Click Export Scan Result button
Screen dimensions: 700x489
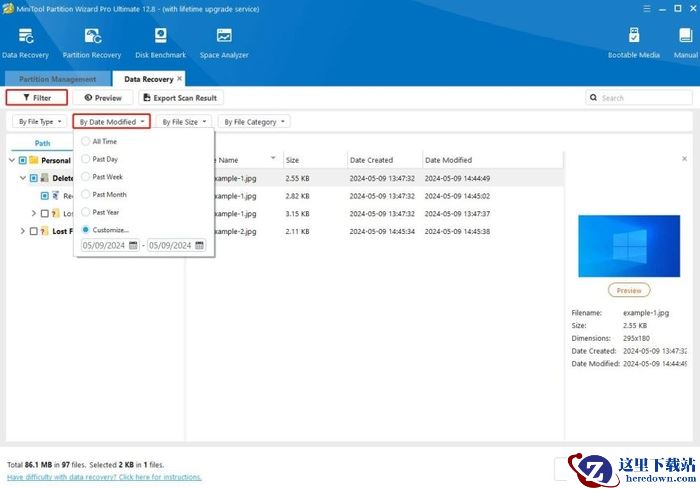click(x=181, y=98)
